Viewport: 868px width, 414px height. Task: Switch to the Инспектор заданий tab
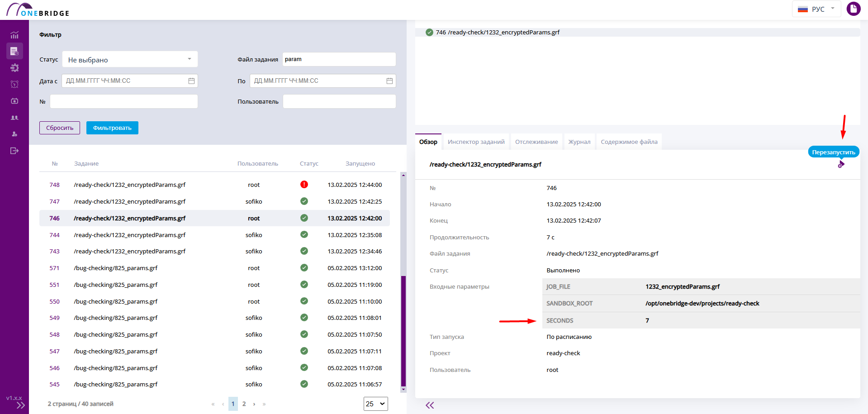coord(476,142)
